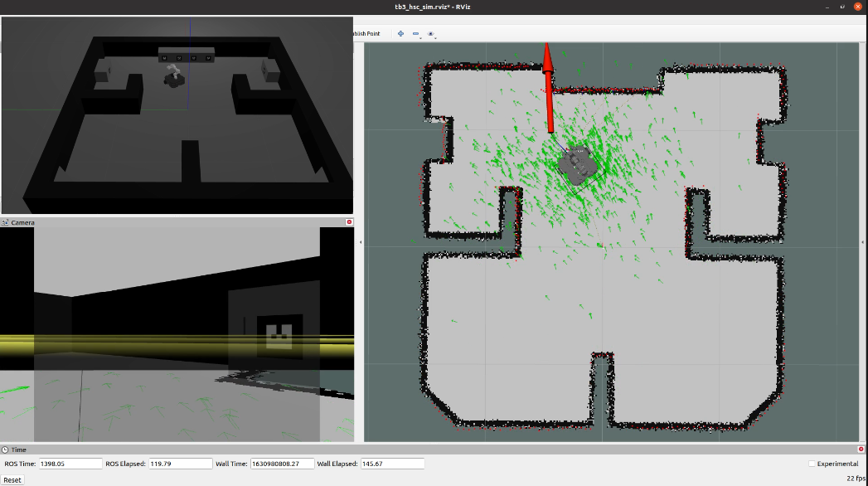The image size is (868, 486).
Task: Click the clock icon in Time panel
Action: click(x=6, y=450)
